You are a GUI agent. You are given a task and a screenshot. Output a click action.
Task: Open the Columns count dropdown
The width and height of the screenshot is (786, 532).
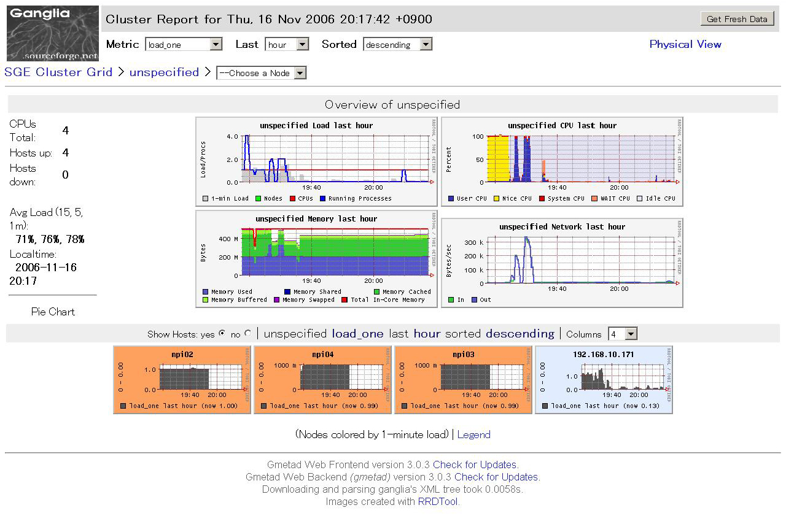pyautogui.click(x=623, y=334)
